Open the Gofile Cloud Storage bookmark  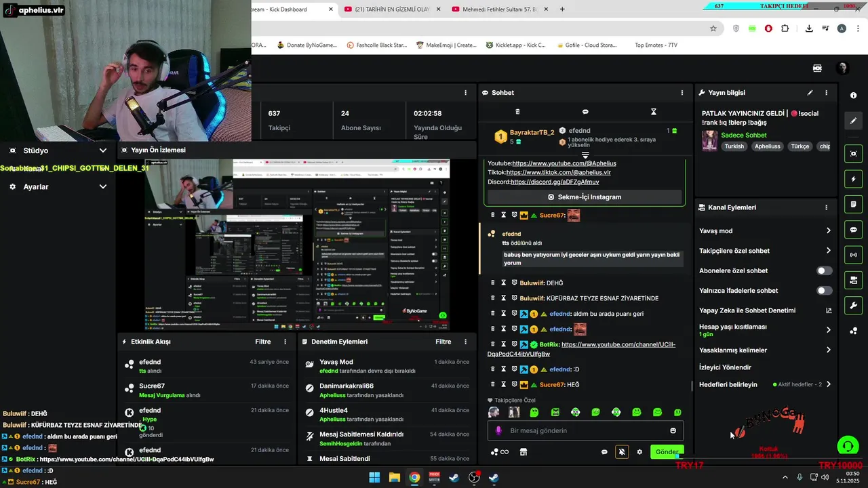coord(586,45)
